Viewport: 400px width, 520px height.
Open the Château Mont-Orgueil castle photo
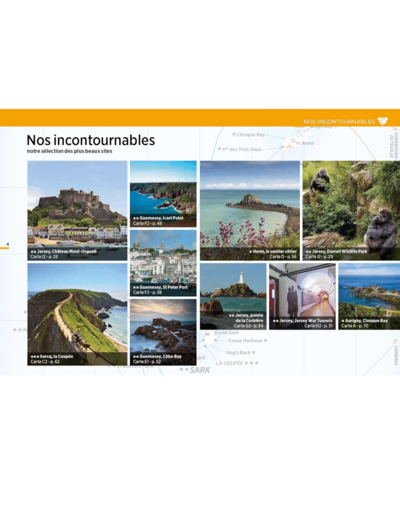pos(77,210)
